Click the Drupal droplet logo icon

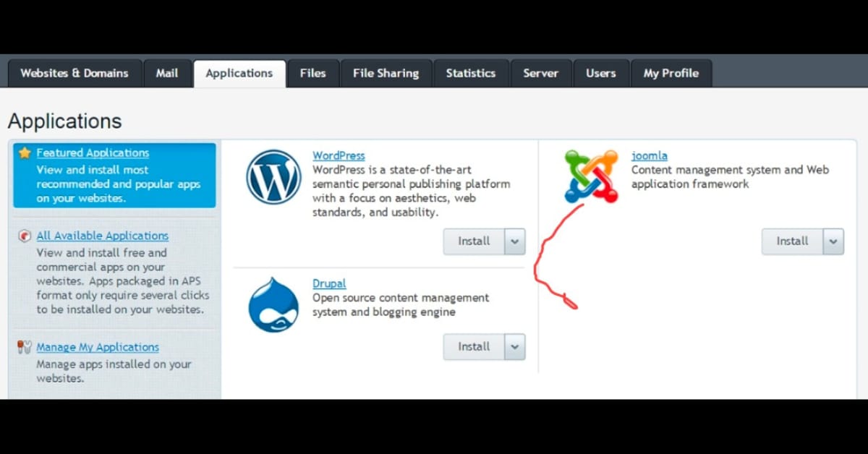273,304
